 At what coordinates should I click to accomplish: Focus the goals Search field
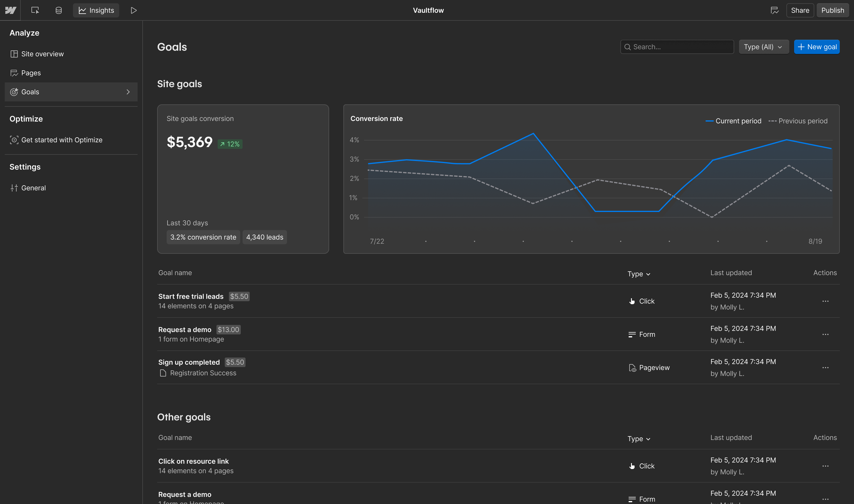[677, 47]
